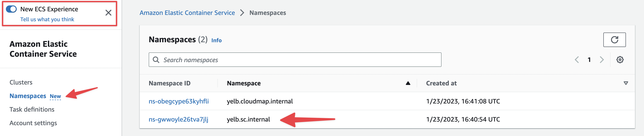This screenshot has height=136, width=644.
Task: Close the New ECS Experience banner
Action: (x=108, y=13)
